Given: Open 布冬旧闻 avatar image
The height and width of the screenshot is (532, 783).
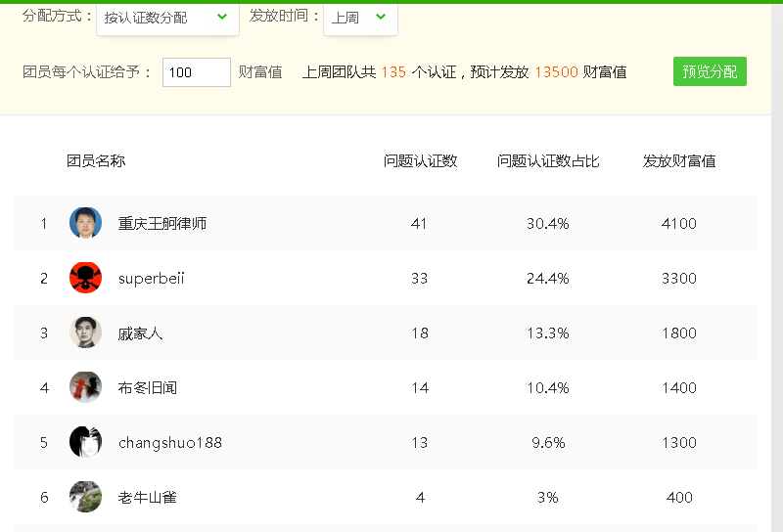Looking at the screenshot, I should click(x=85, y=387).
